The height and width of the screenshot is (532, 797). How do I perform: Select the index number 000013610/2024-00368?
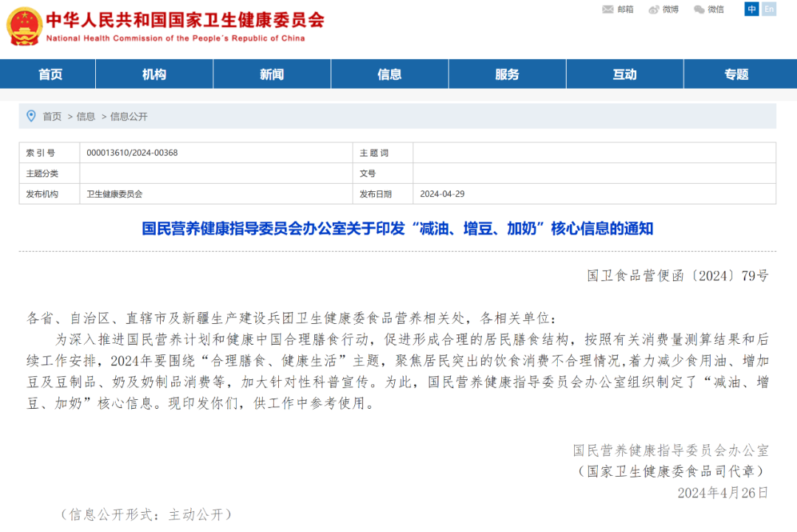point(133,153)
